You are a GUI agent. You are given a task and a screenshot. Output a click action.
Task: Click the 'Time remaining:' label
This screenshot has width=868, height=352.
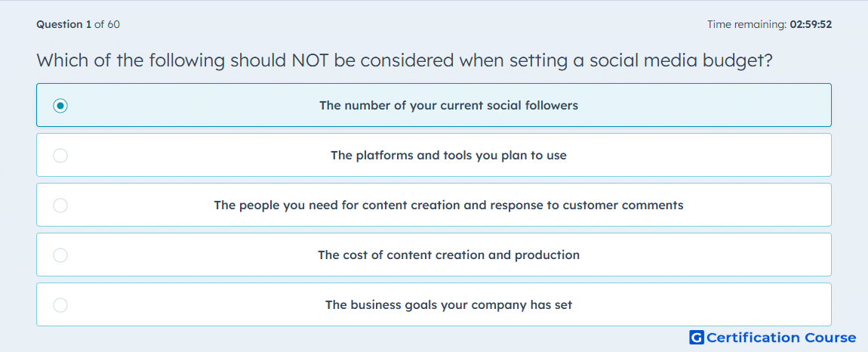[x=746, y=24]
